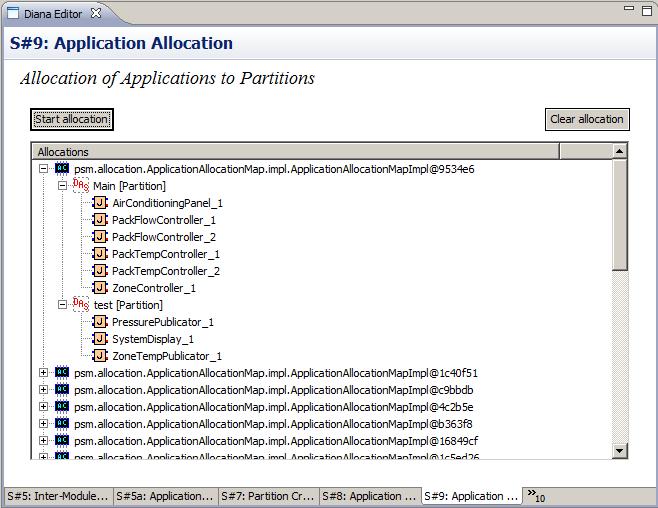The image size is (658, 508).
Task: Click the allocation map icon for @4c2b5e
Action: pos(62,406)
